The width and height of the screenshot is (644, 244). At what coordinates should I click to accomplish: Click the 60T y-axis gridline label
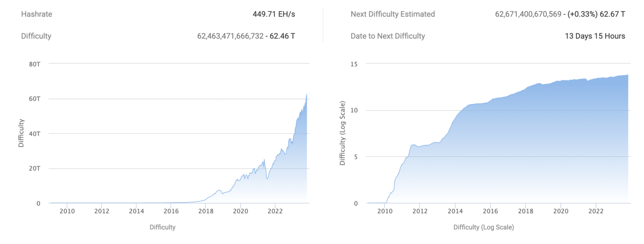point(35,99)
